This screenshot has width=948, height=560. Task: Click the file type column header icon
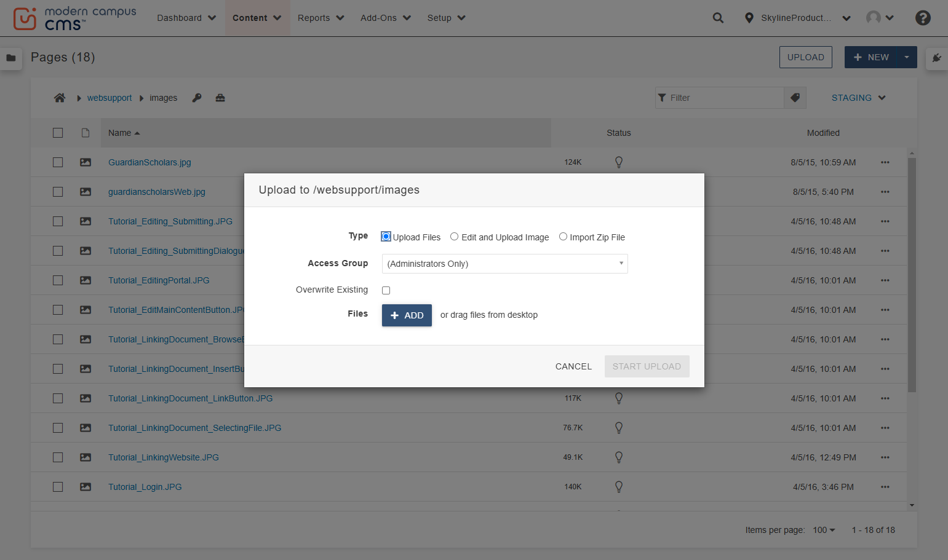pos(86,133)
